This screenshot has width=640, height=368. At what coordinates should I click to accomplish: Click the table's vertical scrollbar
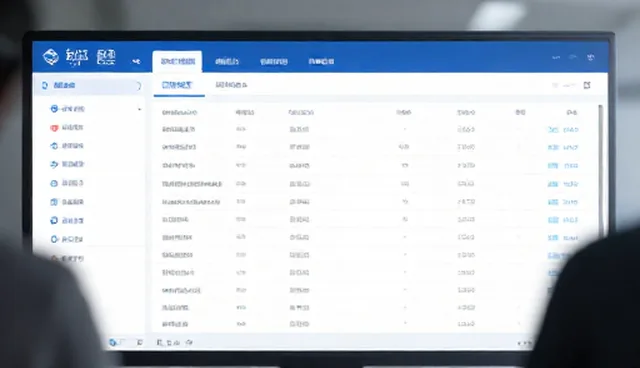click(600, 171)
